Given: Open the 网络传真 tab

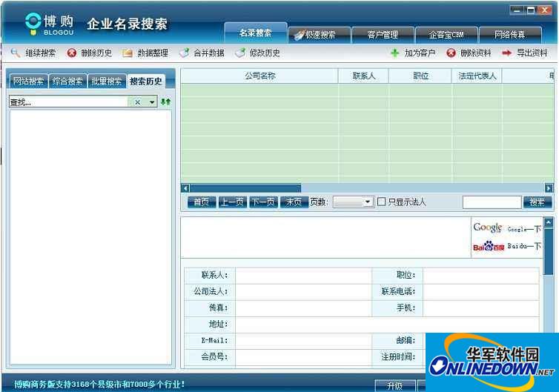Looking at the screenshot, I should 510,35.
